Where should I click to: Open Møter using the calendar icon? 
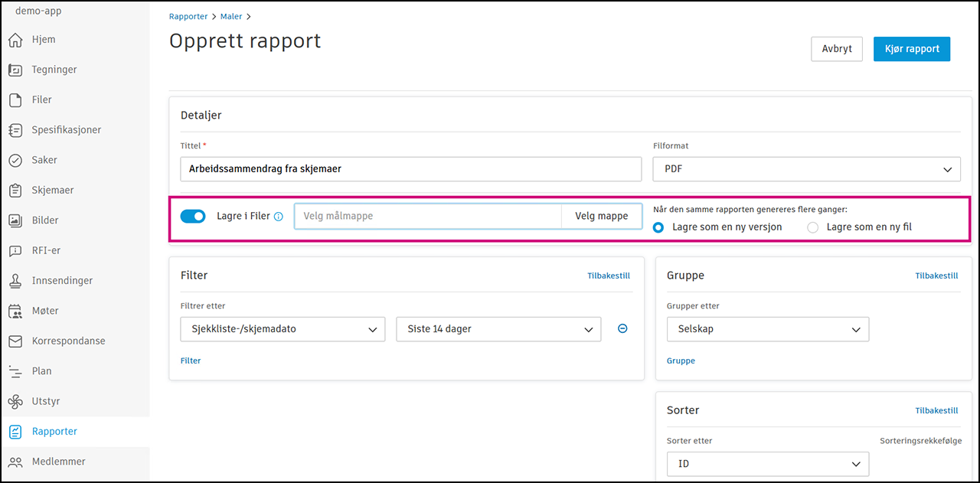pos(15,311)
